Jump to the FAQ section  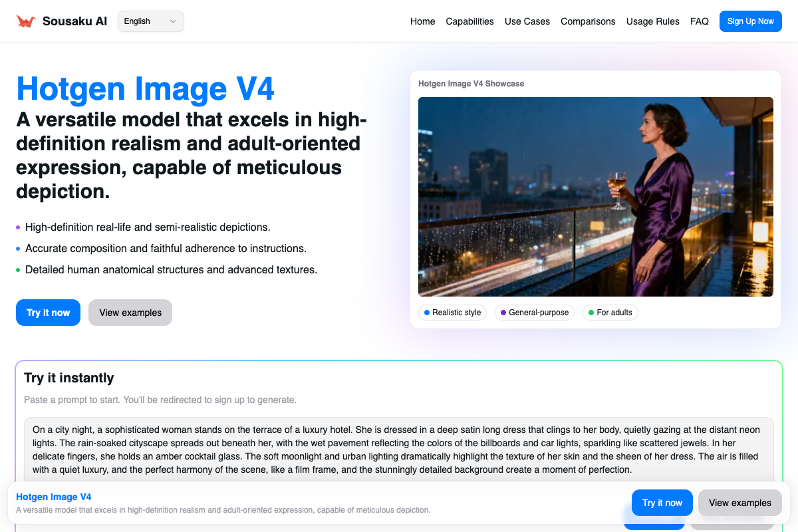pos(699,21)
